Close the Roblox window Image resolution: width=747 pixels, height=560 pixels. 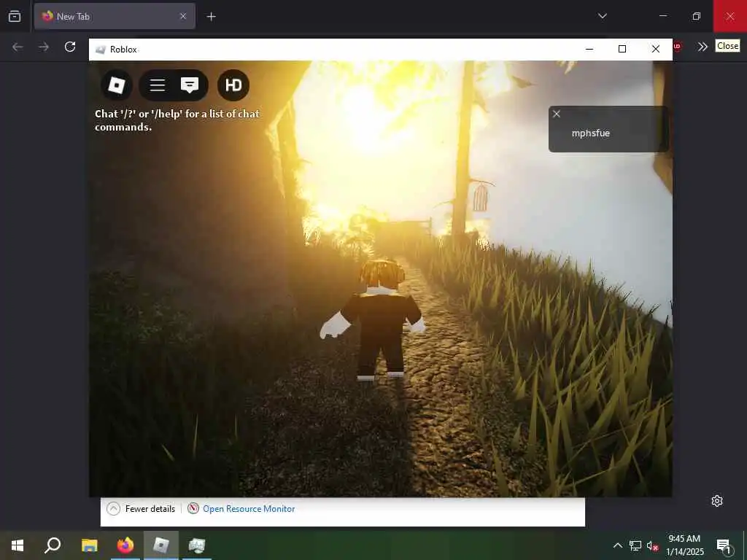656,49
